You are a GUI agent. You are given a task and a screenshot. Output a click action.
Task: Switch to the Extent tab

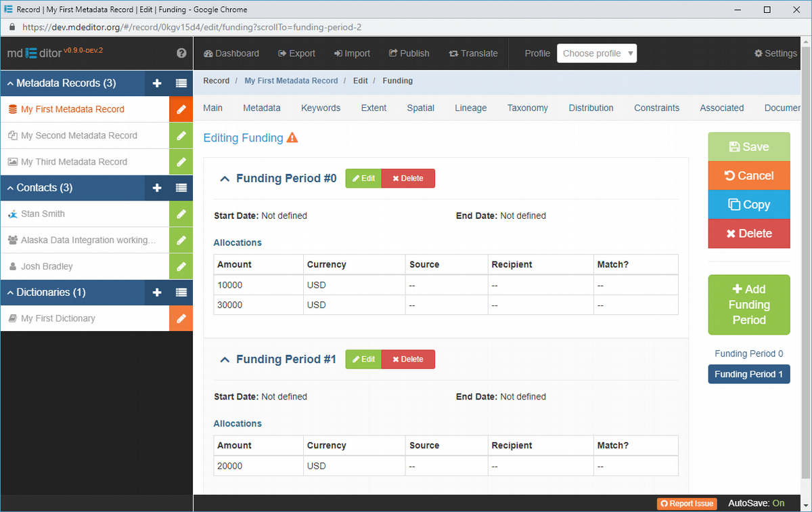[x=374, y=108]
